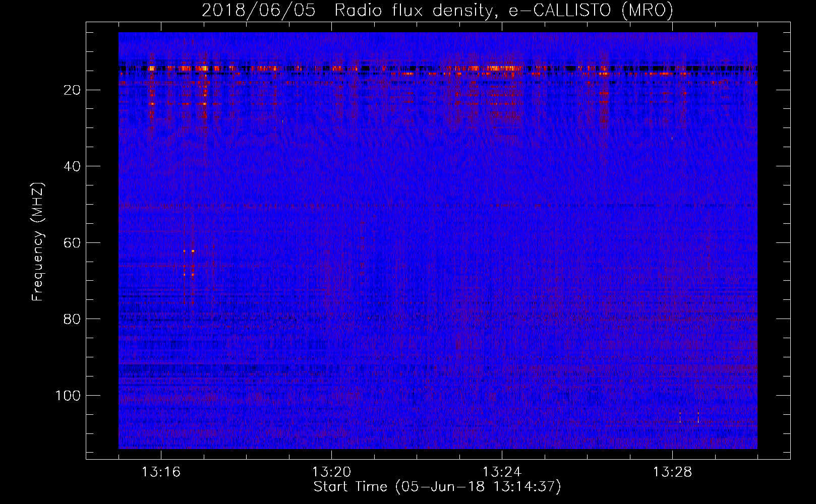816x504 pixels.
Task: Click the "Start Time (05-Jun-18 13:14:37)" label
Action: click(x=437, y=487)
